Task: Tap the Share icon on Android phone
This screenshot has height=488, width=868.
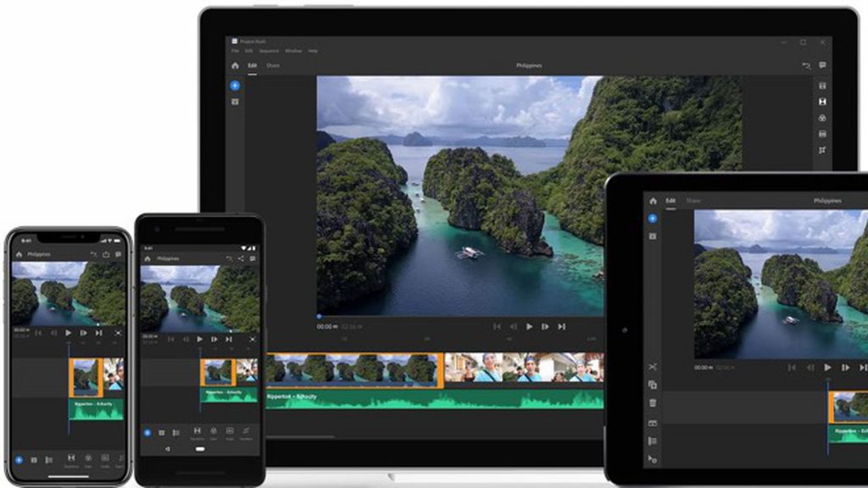Action: click(x=241, y=259)
